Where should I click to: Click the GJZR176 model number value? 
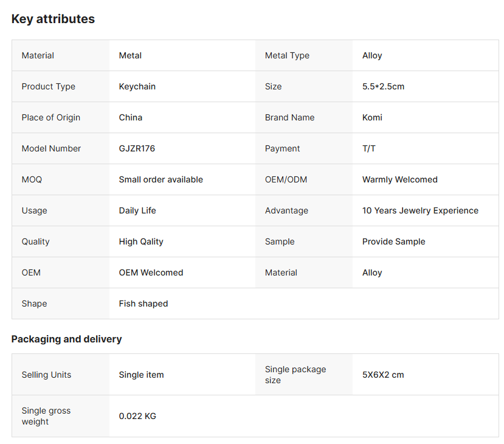pyautogui.click(x=137, y=148)
